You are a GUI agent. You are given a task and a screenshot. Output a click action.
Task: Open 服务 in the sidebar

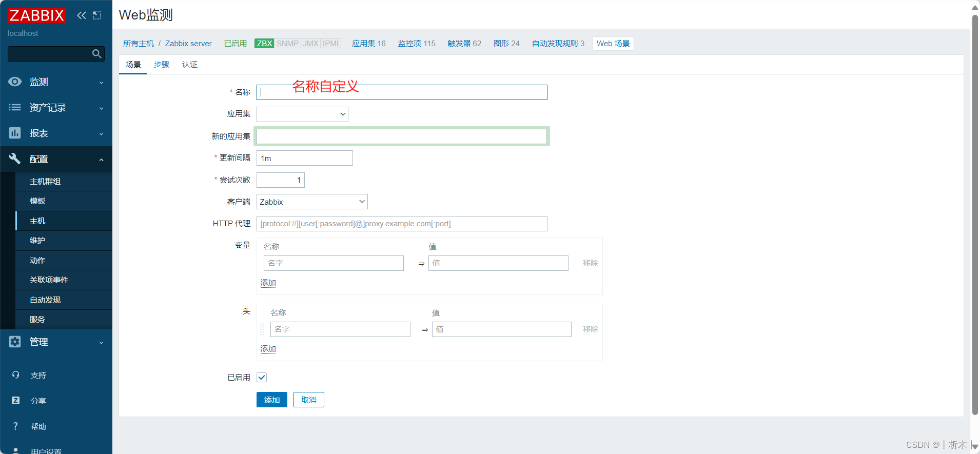point(64,320)
